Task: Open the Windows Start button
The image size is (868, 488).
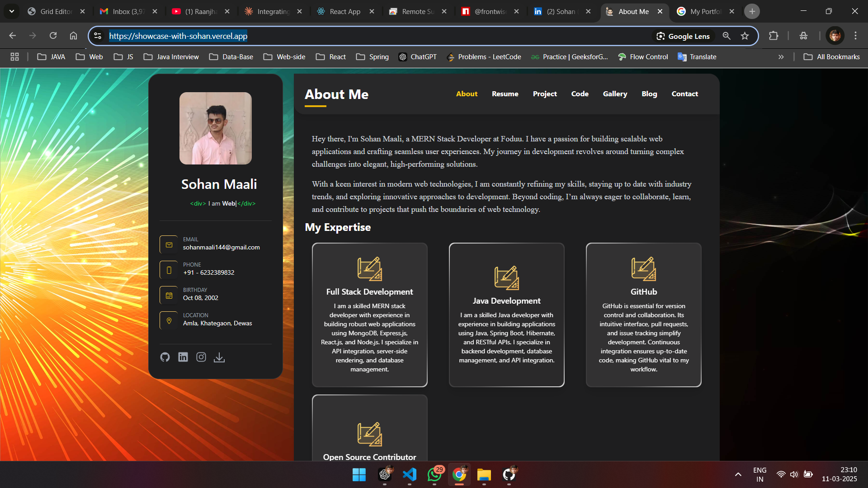Action: coord(359,474)
